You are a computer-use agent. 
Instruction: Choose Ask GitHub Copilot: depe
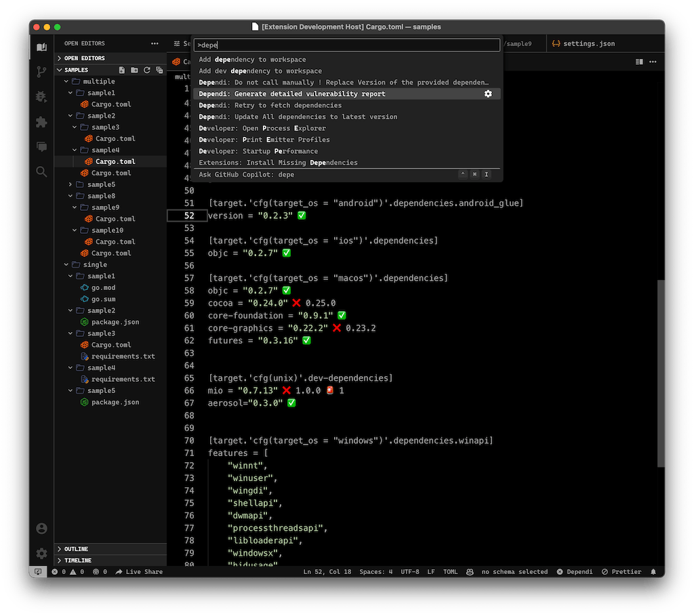tap(347, 174)
